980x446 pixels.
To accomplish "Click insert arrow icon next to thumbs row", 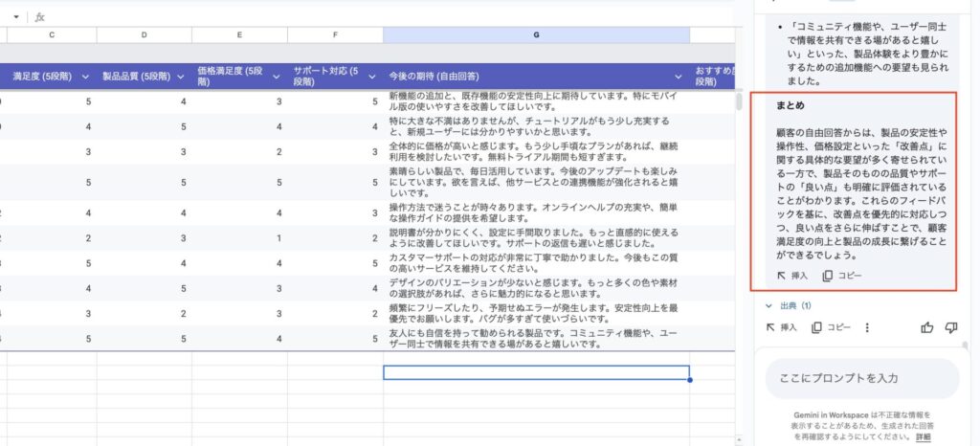I will [770, 327].
